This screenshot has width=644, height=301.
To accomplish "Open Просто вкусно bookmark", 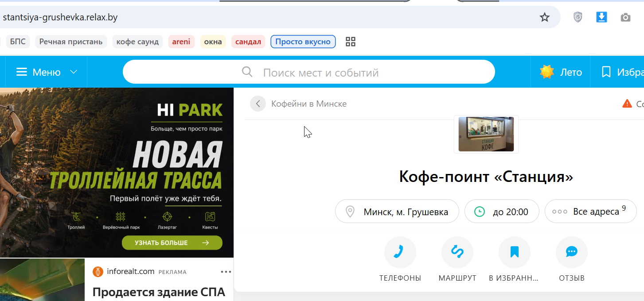I will (303, 42).
